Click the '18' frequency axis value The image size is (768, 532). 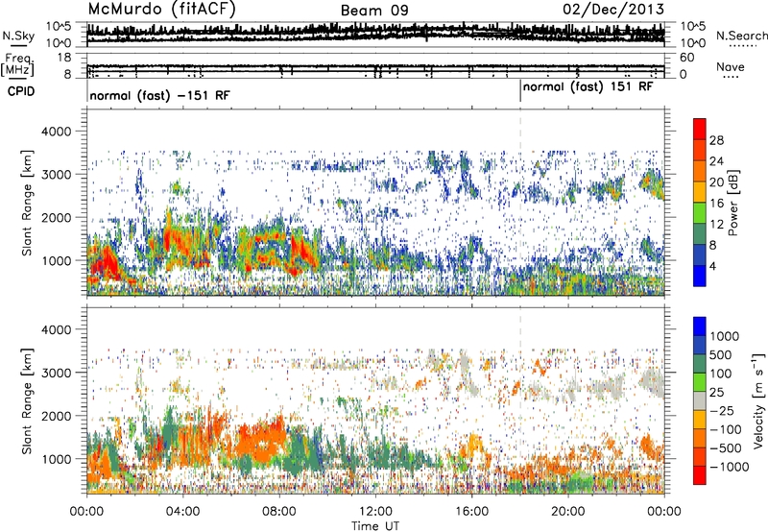[x=64, y=58]
